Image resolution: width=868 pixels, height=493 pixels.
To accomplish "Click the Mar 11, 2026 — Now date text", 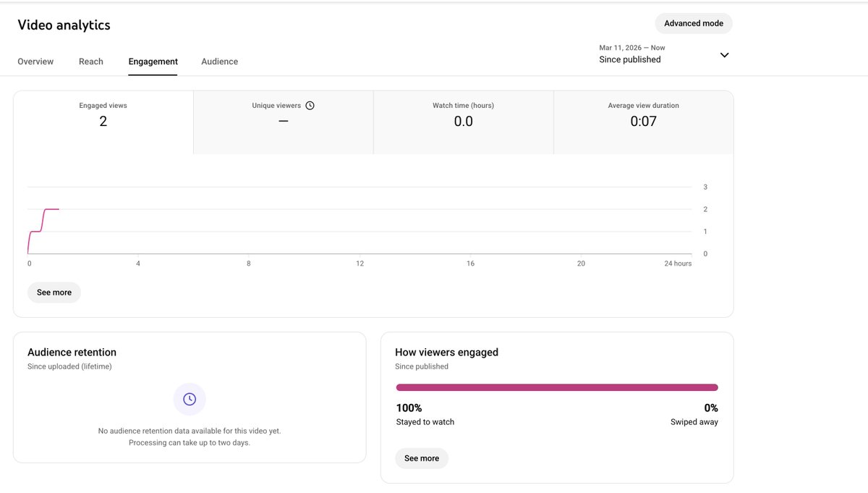I will click(632, 48).
